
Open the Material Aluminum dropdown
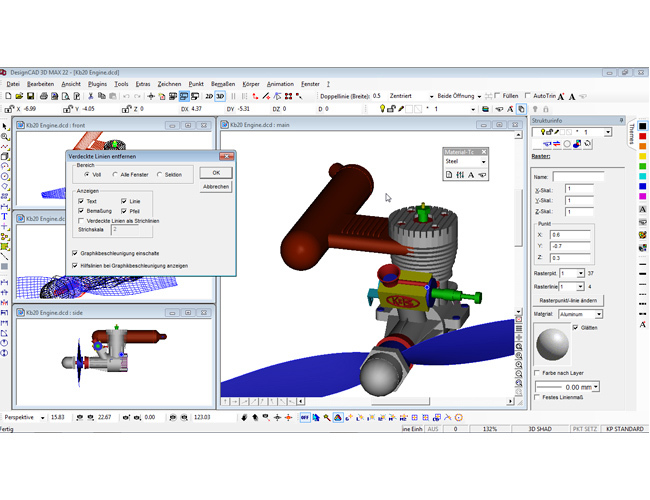pos(599,314)
